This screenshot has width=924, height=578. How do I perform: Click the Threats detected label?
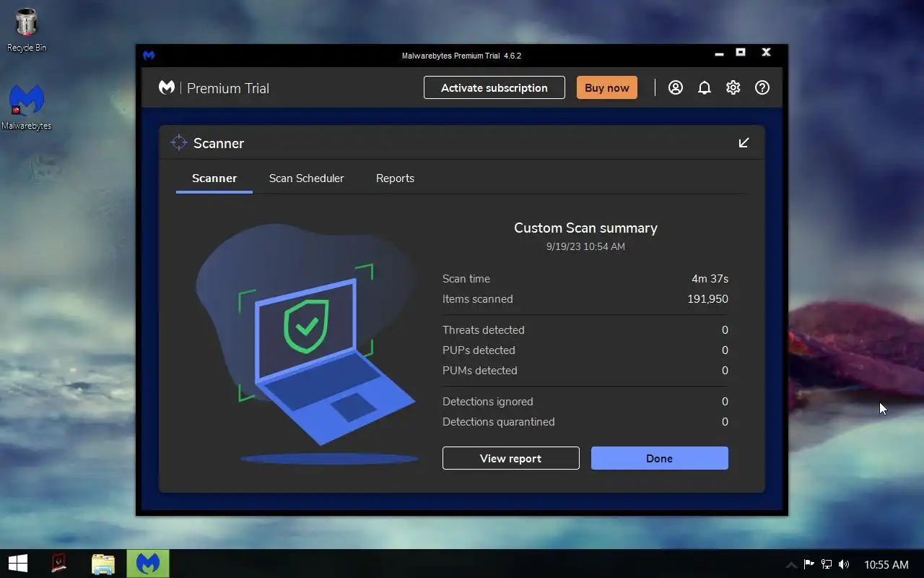click(x=484, y=330)
